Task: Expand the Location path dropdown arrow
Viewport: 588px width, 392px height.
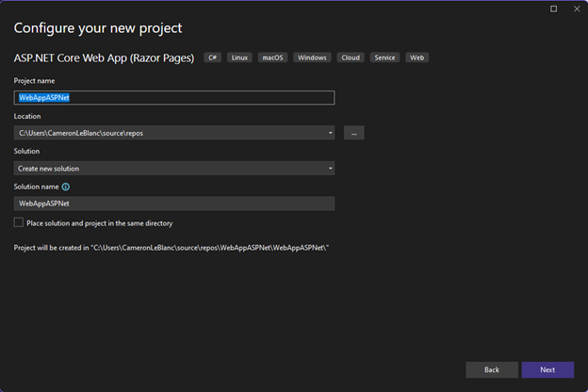Action: tap(331, 133)
